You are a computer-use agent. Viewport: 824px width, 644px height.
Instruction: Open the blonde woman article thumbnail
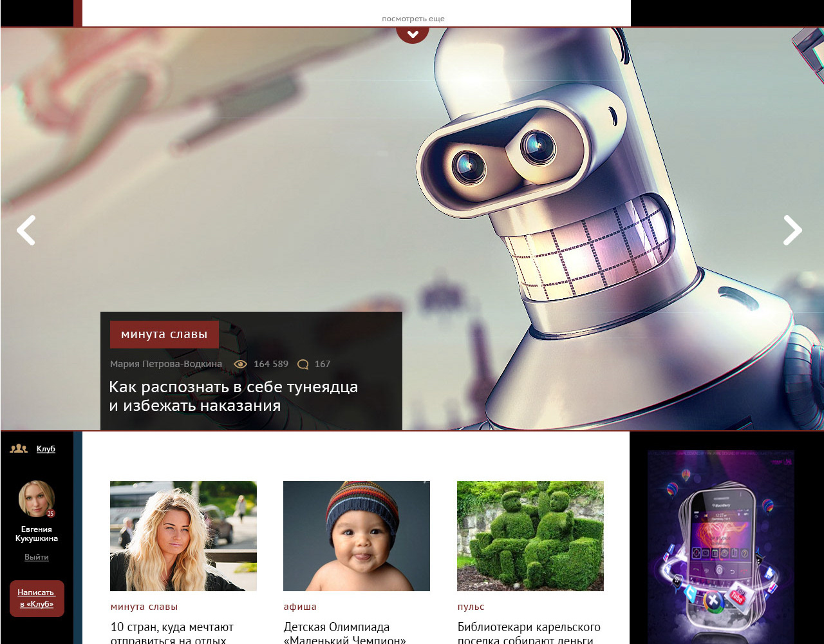pyautogui.click(x=183, y=536)
